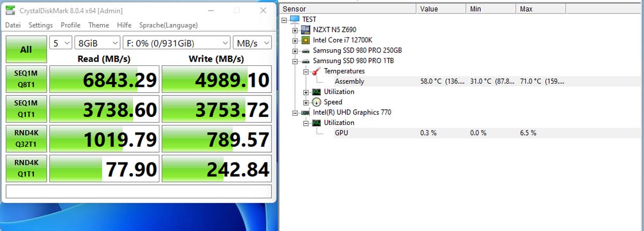Start the RND4K Q32T1 test

26,139
